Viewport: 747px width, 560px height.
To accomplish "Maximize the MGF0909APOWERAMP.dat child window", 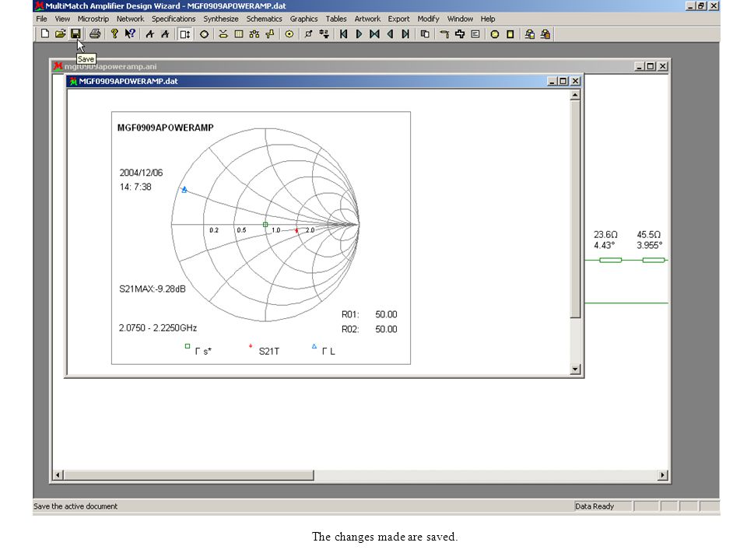I will (x=563, y=81).
